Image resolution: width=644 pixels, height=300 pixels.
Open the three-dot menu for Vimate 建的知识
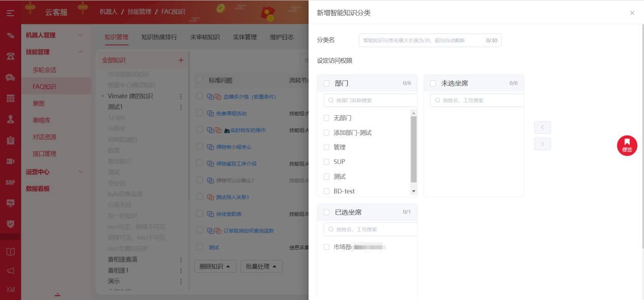(181, 96)
